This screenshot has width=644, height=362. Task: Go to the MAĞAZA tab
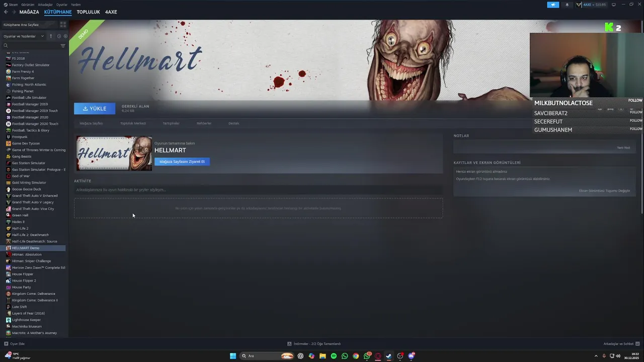pos(29,12)
